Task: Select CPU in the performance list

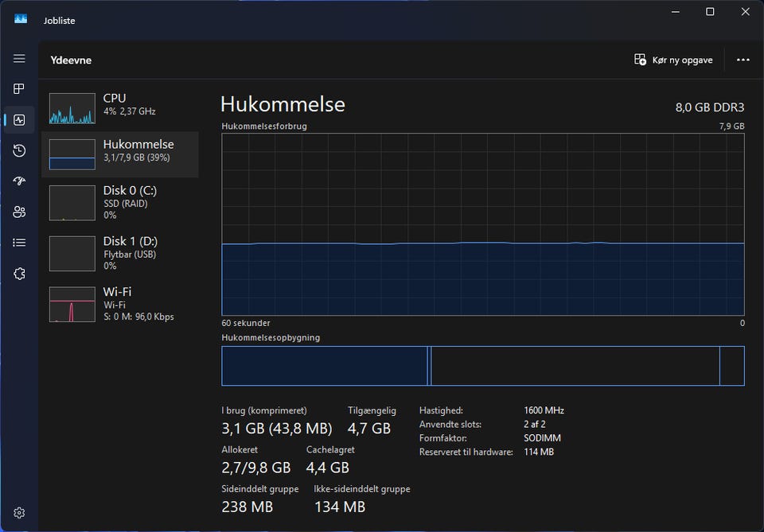Action: [x=119, y=108]
